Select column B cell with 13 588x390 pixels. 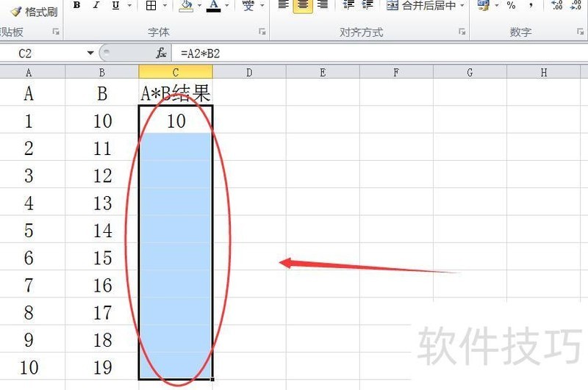point(102,202)
